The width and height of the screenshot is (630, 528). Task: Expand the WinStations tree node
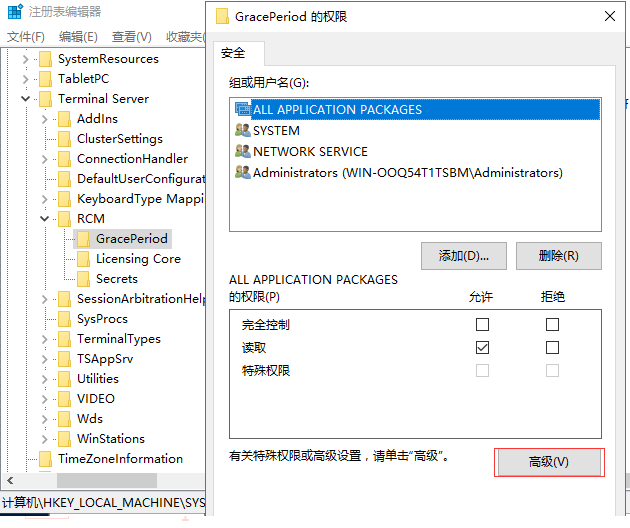tap(45, 439)
